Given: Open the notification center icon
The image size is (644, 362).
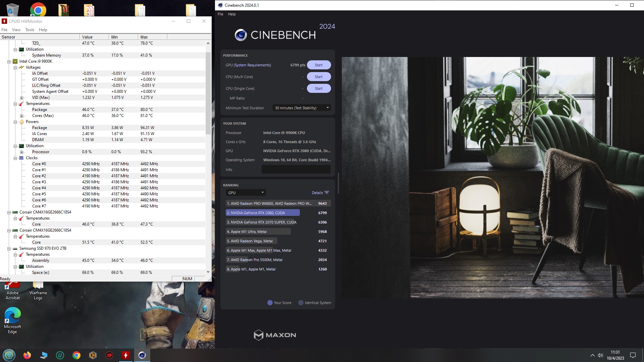Looking at the screenshot, I should (x=633, y=355).
